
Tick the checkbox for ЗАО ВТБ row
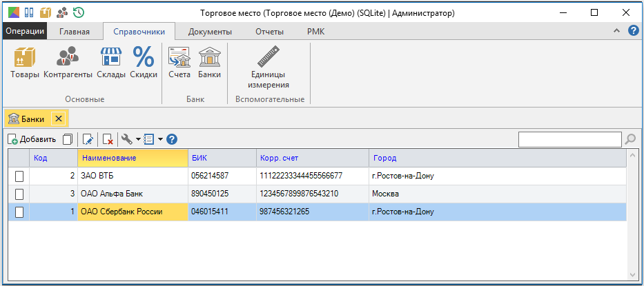[19, 176]
